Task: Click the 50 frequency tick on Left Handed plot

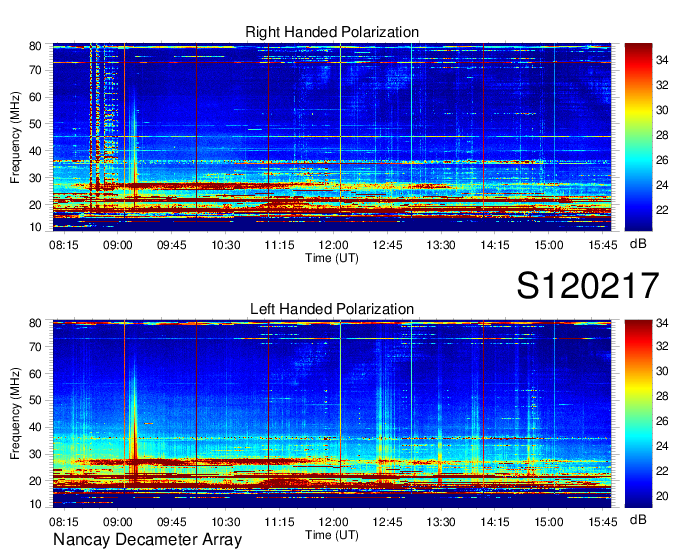Action: pyautogui.click(x=35, y=400)
